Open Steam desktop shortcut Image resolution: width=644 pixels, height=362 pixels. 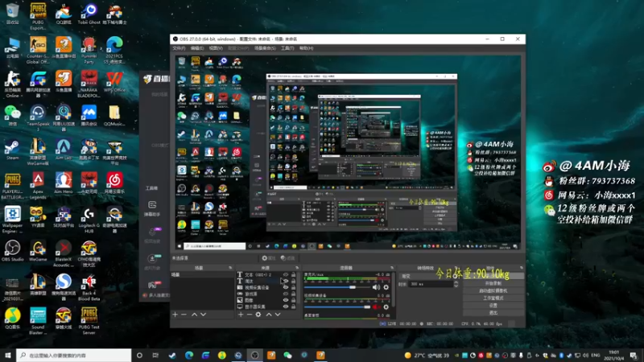pos(12,150)
